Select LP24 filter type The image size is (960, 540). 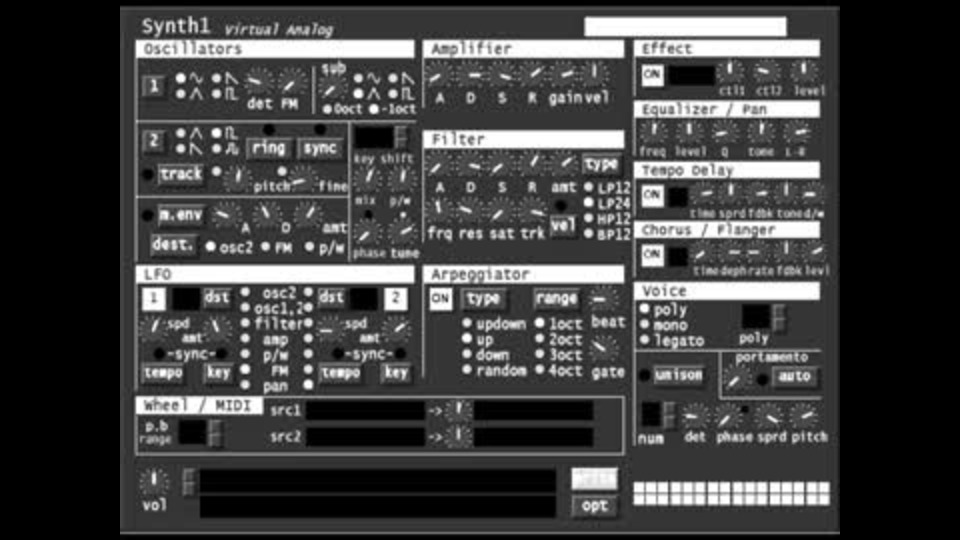(589, 203)
